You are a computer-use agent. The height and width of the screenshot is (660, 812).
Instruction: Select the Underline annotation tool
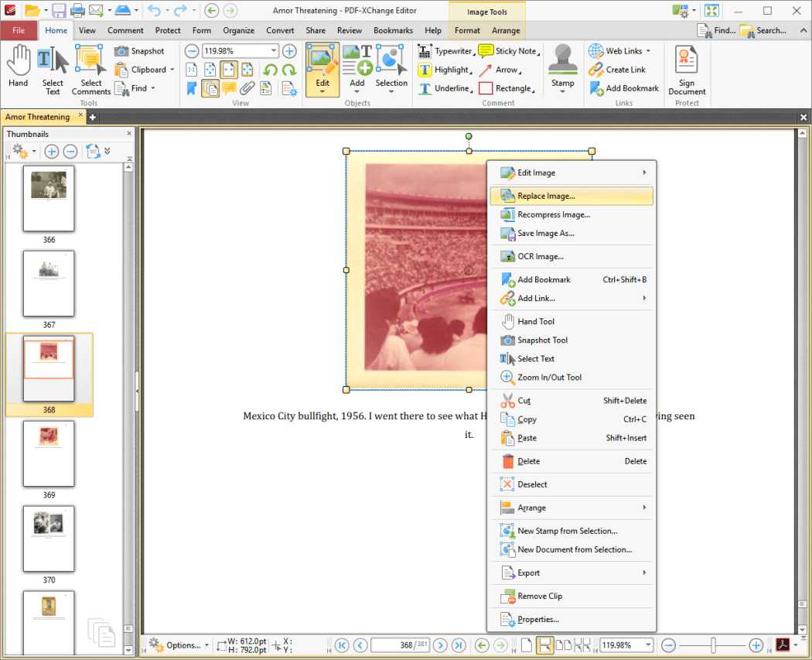(445, 88)
